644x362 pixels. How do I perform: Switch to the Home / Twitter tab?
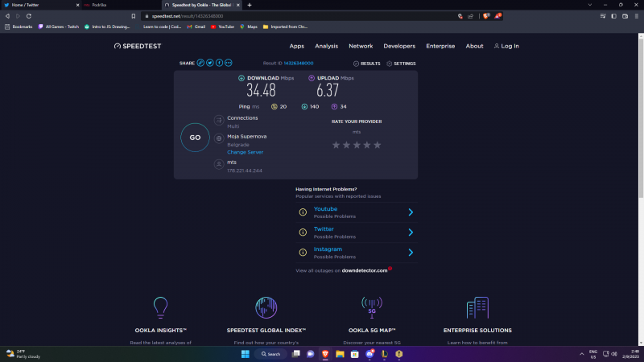click(40, 5)
